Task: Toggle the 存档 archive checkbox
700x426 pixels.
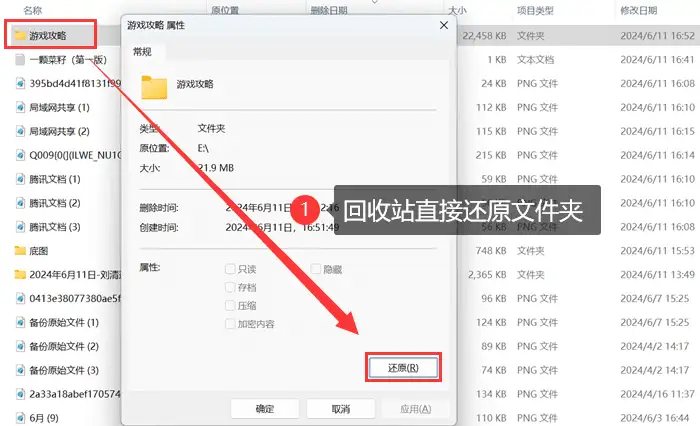Action: click(230, 287)
